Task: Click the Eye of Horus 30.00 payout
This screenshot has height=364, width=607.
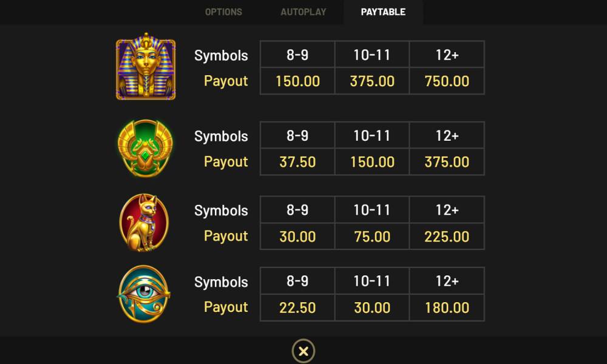Action: (372, 308)
